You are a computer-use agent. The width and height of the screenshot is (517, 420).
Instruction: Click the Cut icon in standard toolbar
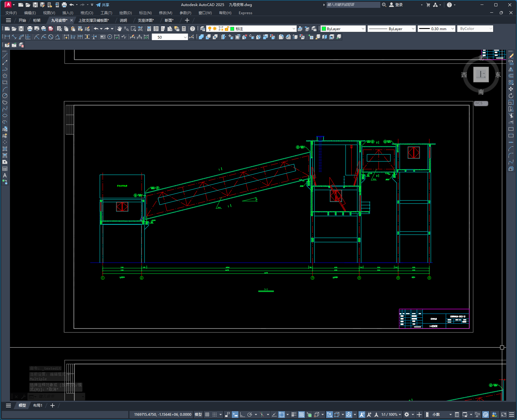point(59,29)
